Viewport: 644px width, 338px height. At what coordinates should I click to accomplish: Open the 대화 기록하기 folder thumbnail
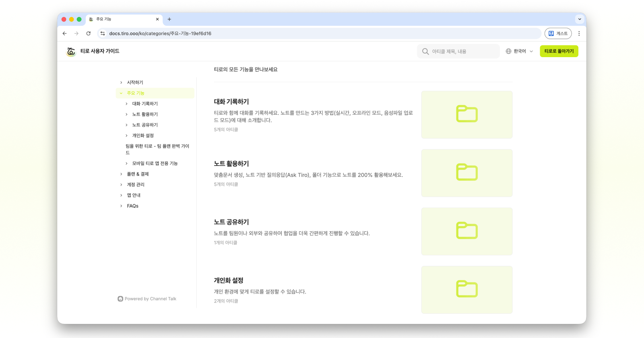[x=467, y=115]
